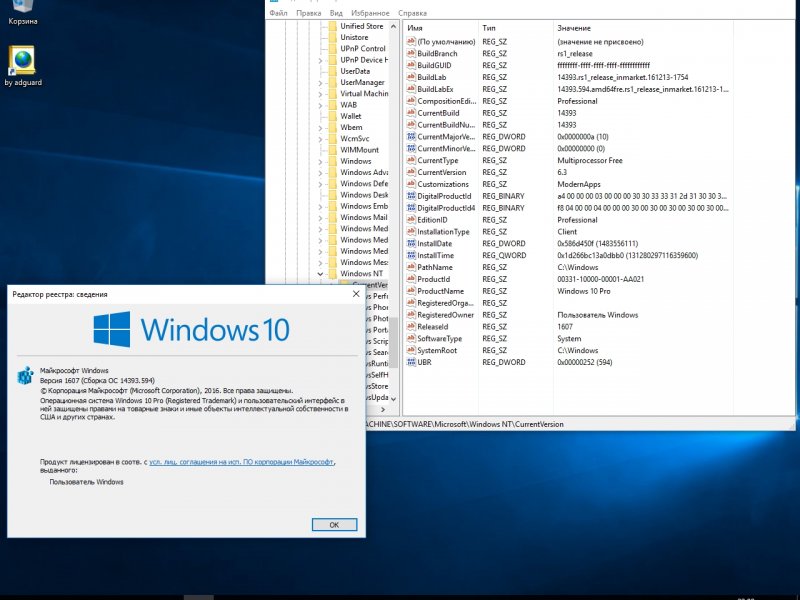Viewport: 800px width, 600px height.
Task: Click the RegisteredOwner value icon
Action: click(411, 314)
